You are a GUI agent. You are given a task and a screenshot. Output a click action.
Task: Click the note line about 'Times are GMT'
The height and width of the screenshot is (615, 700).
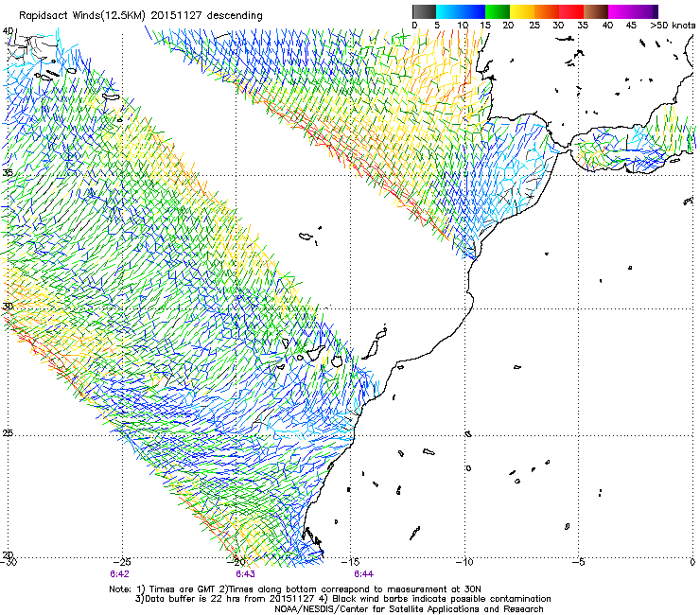pyautogui.click(x=295, y=589)
